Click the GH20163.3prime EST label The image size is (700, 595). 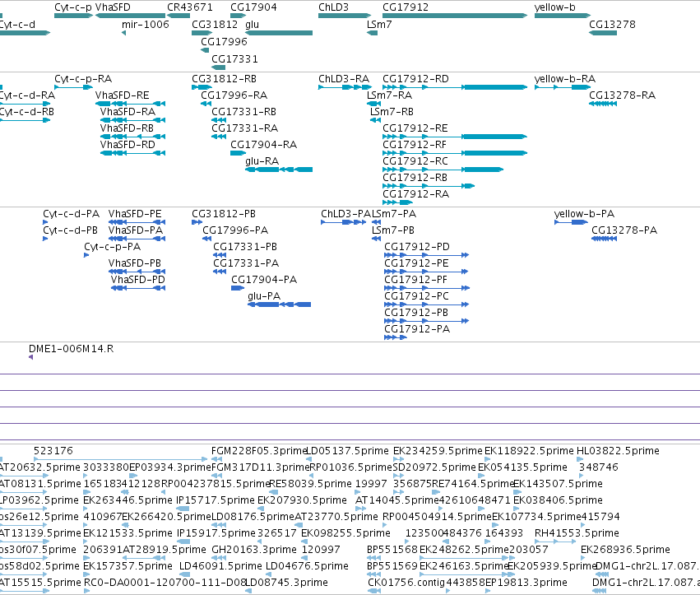coord(254,550)
